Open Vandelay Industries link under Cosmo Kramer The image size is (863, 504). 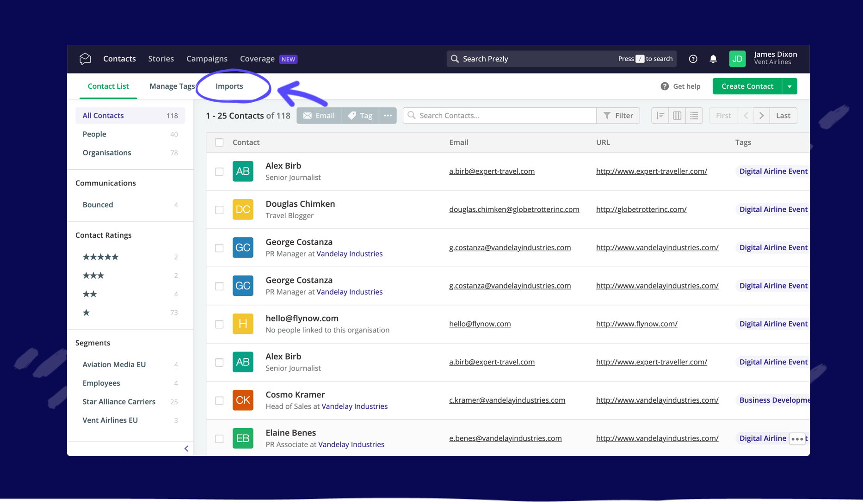tap(354, 406)
